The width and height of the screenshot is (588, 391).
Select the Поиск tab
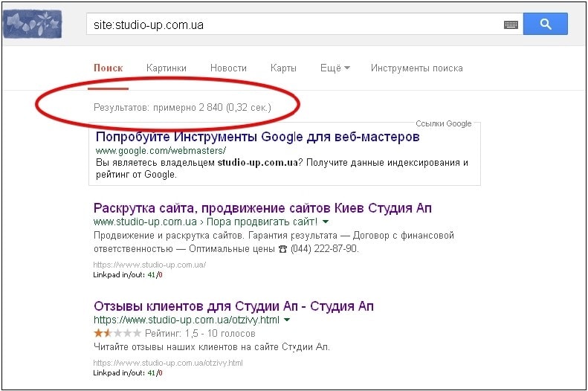108,68
